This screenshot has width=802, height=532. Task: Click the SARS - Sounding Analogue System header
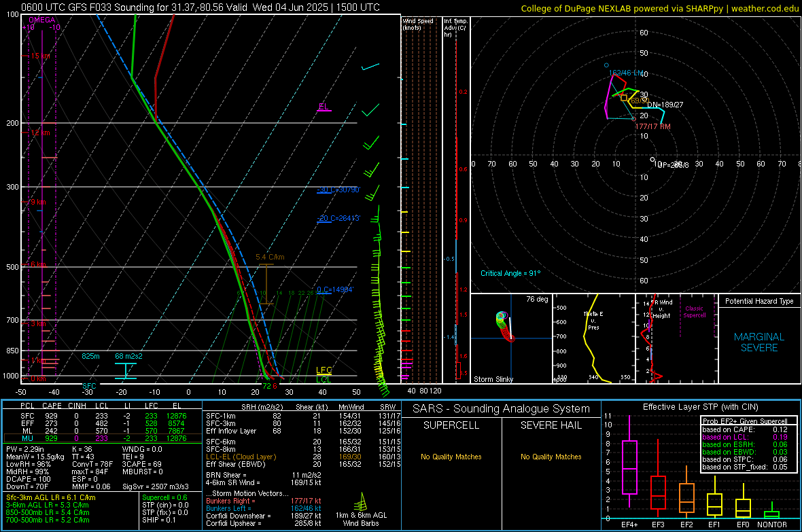502,409
